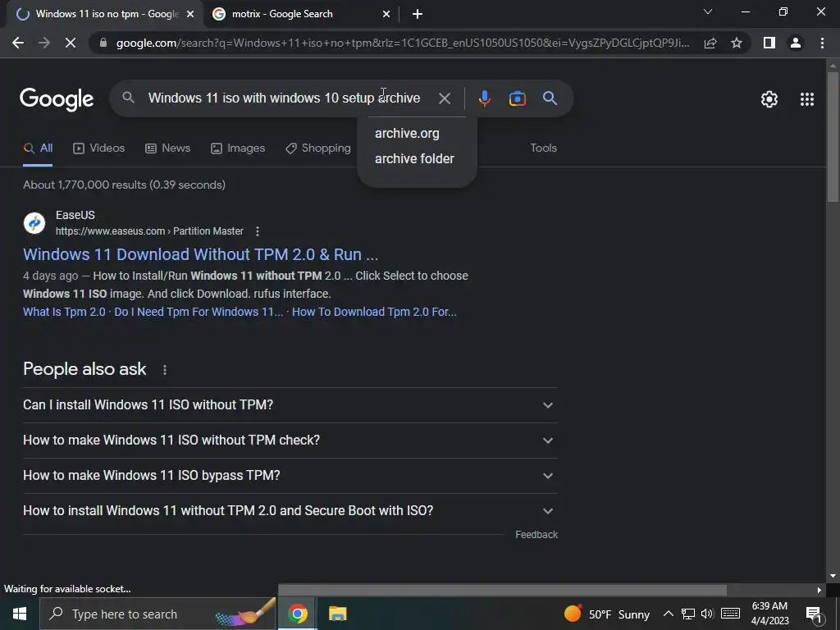
Task: Choose the archive.org suggestion
Action: click(x=407, y=134)
